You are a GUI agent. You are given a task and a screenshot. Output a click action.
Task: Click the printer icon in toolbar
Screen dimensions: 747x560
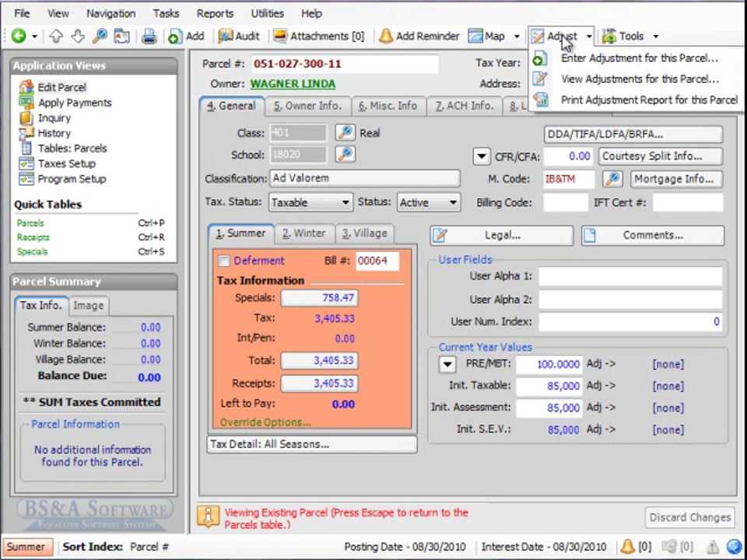(x=149, y=36)
